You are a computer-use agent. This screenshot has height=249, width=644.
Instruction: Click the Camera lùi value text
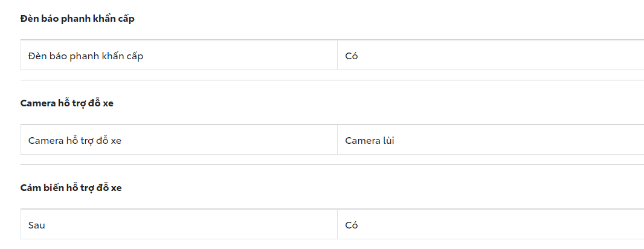coord(370,141)
